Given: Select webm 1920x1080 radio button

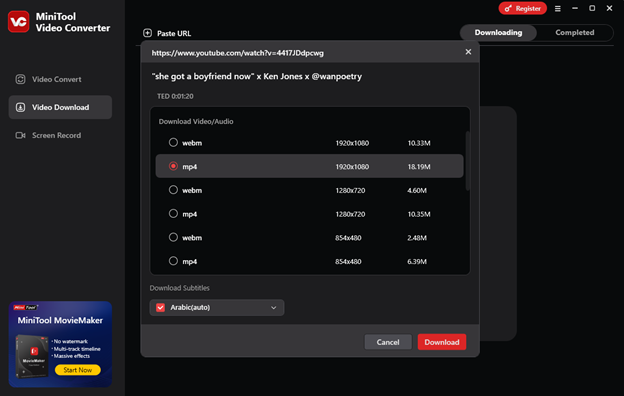Looking at the screenshot, I should [173, 142].
